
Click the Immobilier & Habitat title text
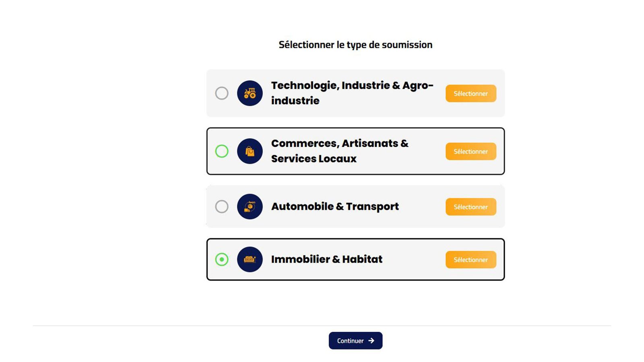click(x=326, y=259)
